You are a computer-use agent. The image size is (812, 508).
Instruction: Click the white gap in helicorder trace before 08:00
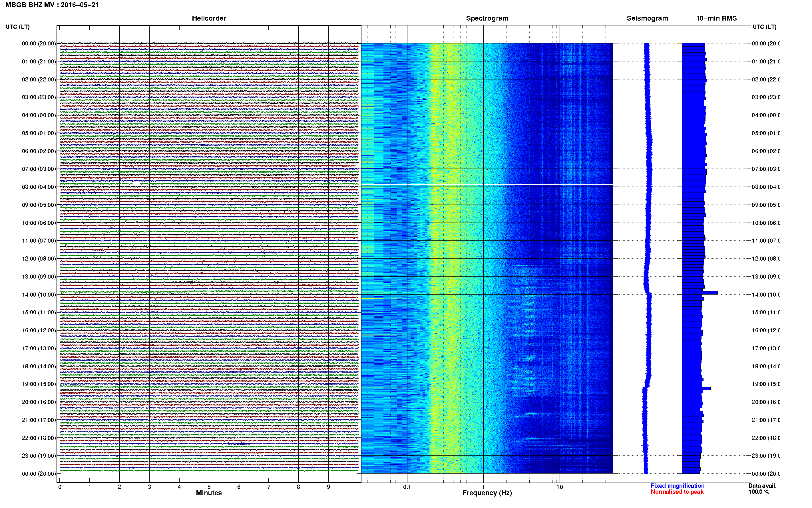(136, 184)
